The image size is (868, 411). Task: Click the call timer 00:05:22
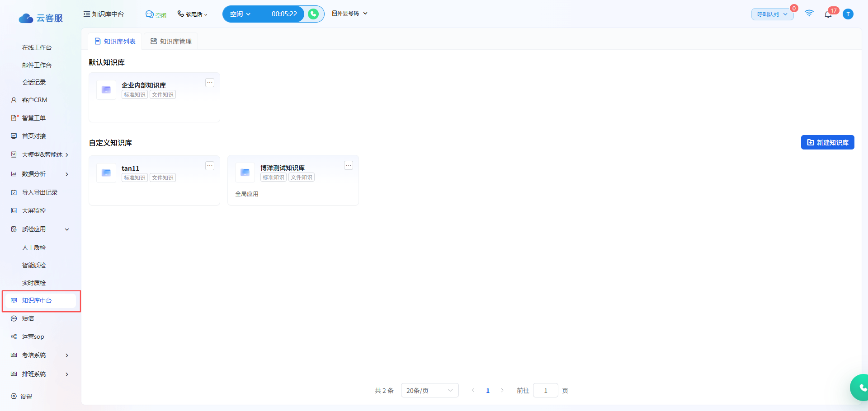pos(284,14)
